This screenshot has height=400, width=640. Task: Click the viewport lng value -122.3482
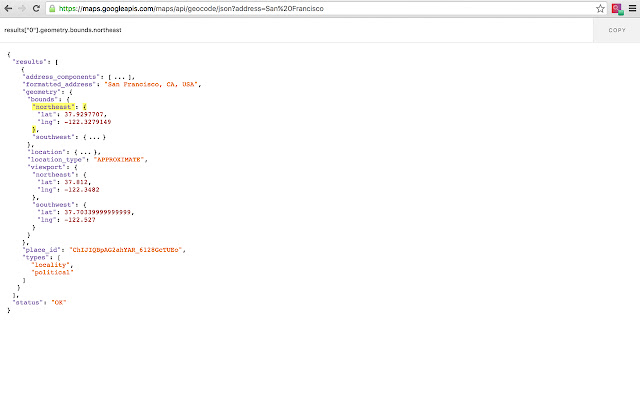pyautogui.click(x=82, y=190)
